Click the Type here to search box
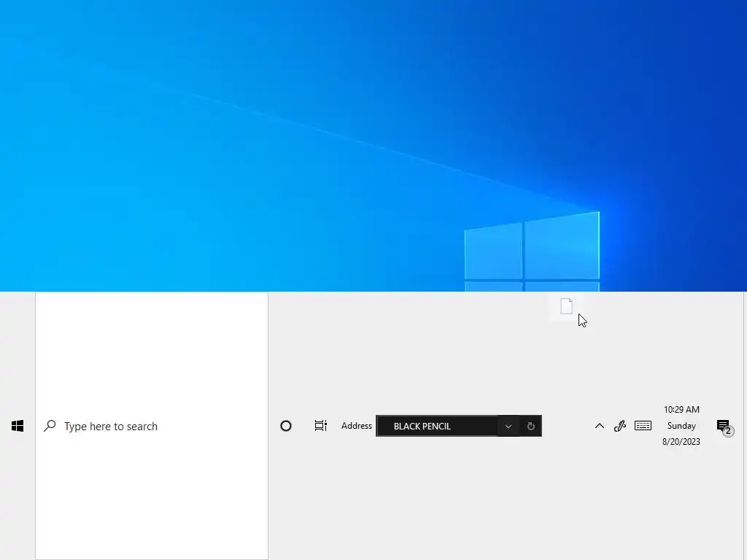 coord(152,426)
